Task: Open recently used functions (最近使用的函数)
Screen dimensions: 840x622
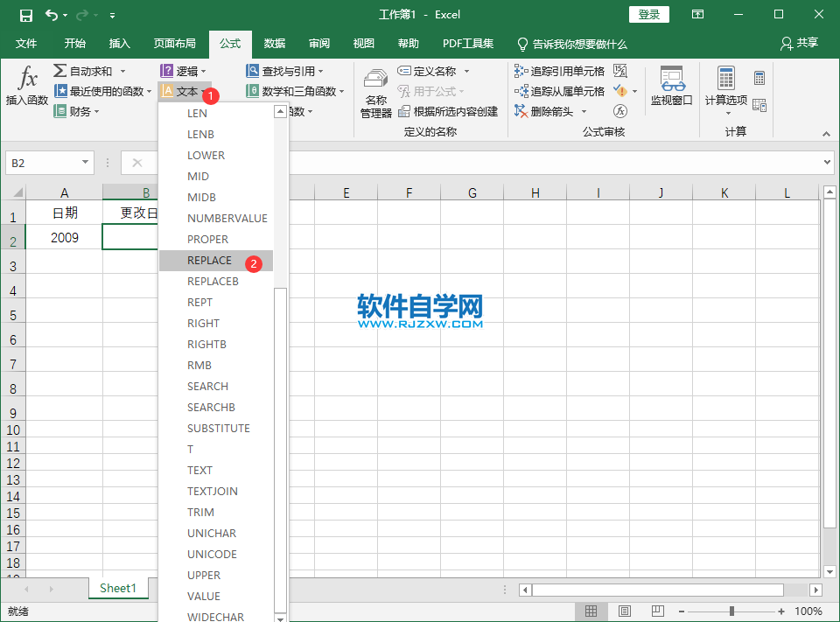Action: (103, 91)
